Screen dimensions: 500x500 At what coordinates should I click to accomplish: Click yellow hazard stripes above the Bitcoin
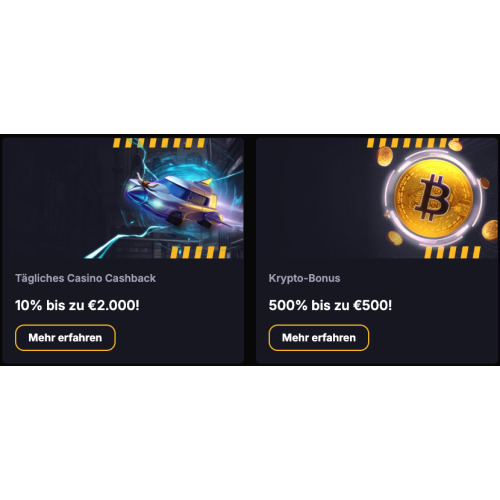[x=410, y=143]
